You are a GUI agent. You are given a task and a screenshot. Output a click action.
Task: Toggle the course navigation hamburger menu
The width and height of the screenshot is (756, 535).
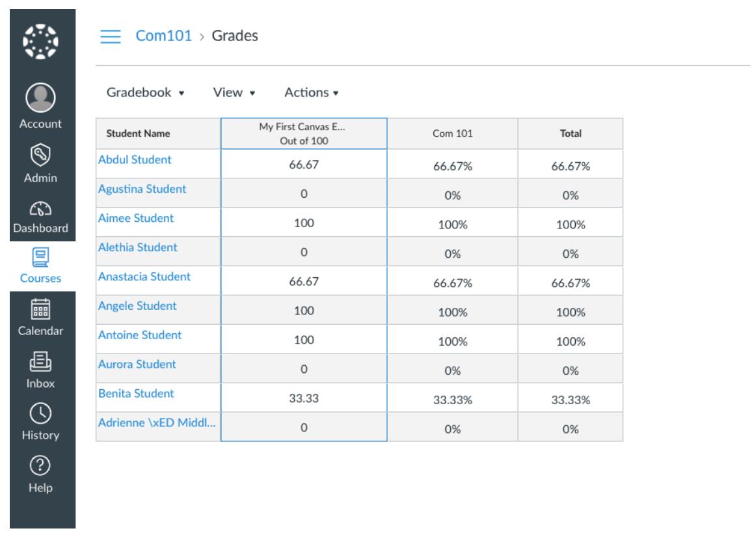pos(110,36)
